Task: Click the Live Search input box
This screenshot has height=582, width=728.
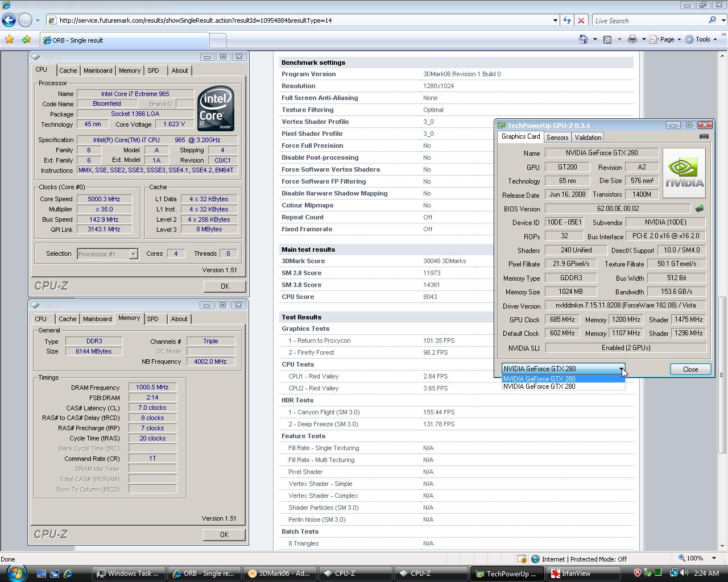Action: coord(648,20)
